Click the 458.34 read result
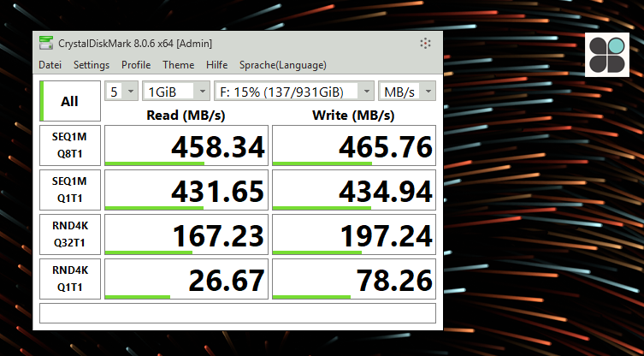 (x=186, y=145)
